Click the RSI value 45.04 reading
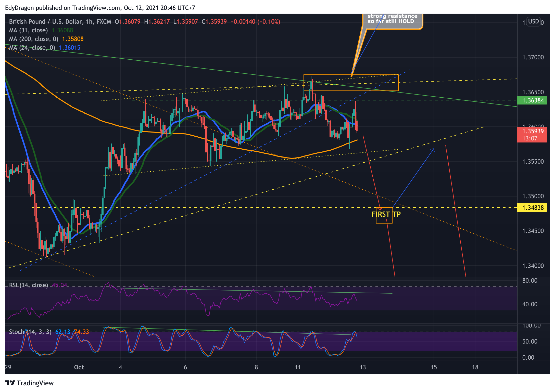The width and height of the screenshot is (555, 392). pyautogui.click(x=59, y=285)
